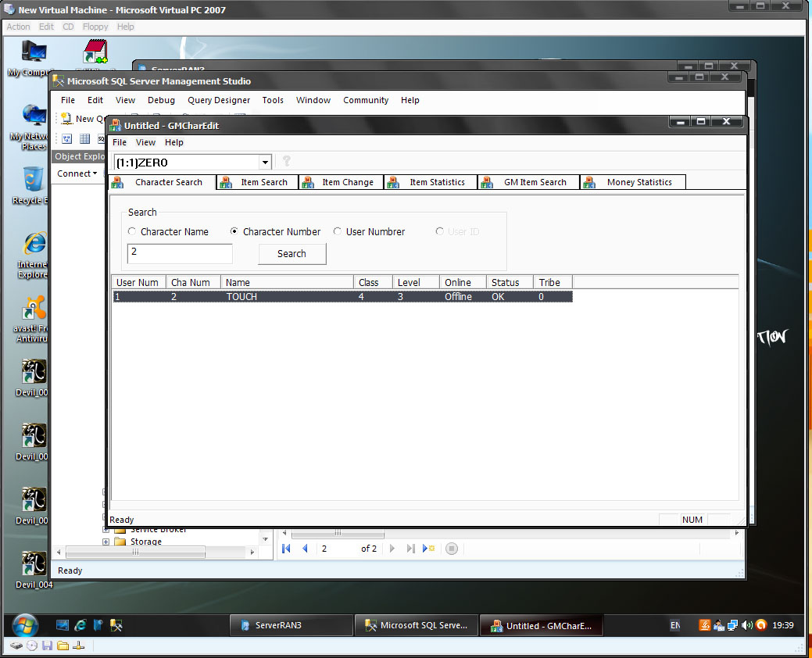Expand the Storage folder node
812x658 pixels.
[x=106, y=542]
